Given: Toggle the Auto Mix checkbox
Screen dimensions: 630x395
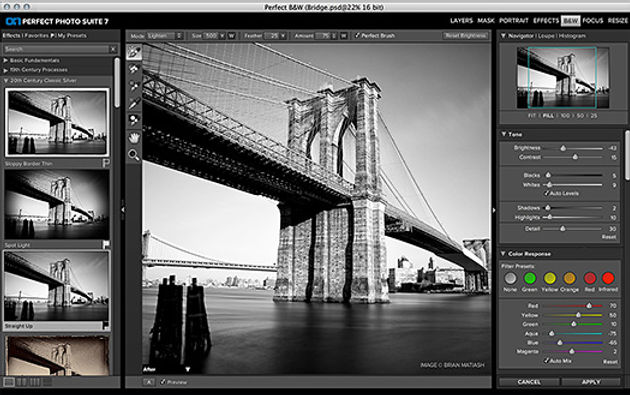Looking at the screenshot, I should pyautogui.click(x=546, y=361).
